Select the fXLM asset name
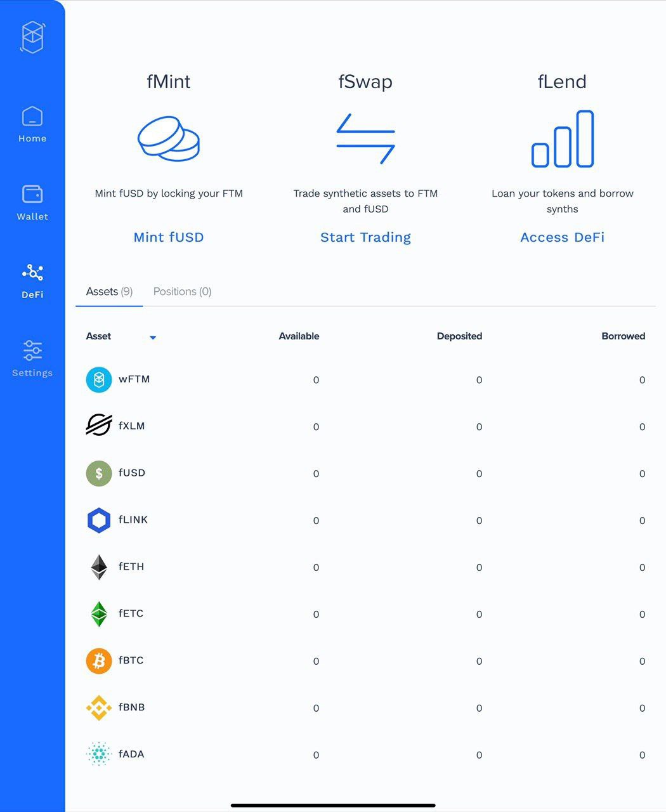Image resolution: width=666 pixels, height=812 pixels. click(132, 426)
